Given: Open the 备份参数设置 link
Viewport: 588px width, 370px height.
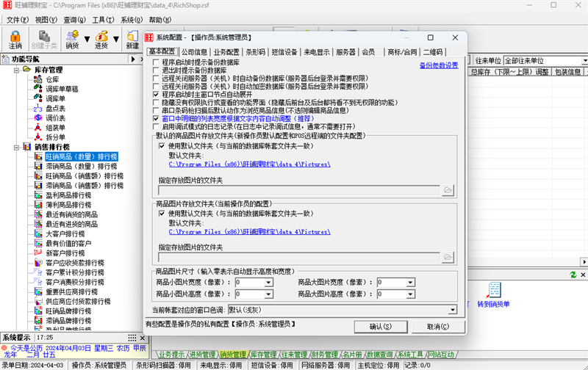Looking at the screenshot, I should 439,65.
